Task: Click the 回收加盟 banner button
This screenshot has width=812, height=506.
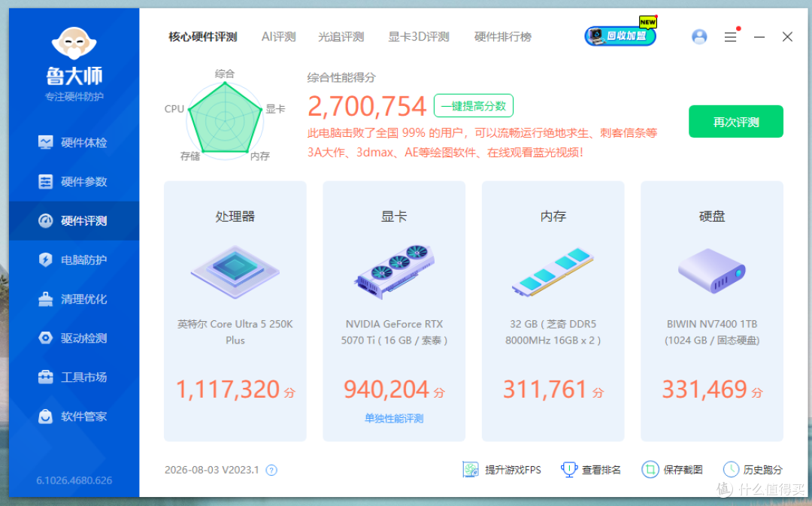Action: pos(621,35)
